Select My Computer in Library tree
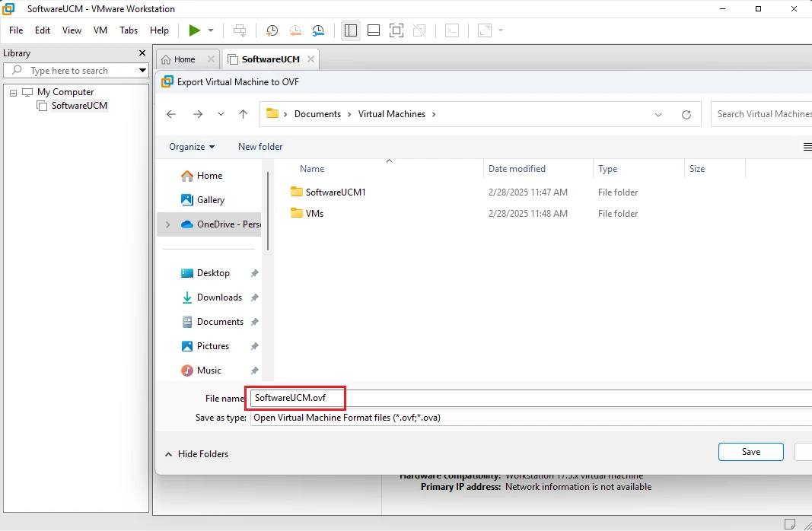This screenshot has width=812, height=531. (65, 92)
